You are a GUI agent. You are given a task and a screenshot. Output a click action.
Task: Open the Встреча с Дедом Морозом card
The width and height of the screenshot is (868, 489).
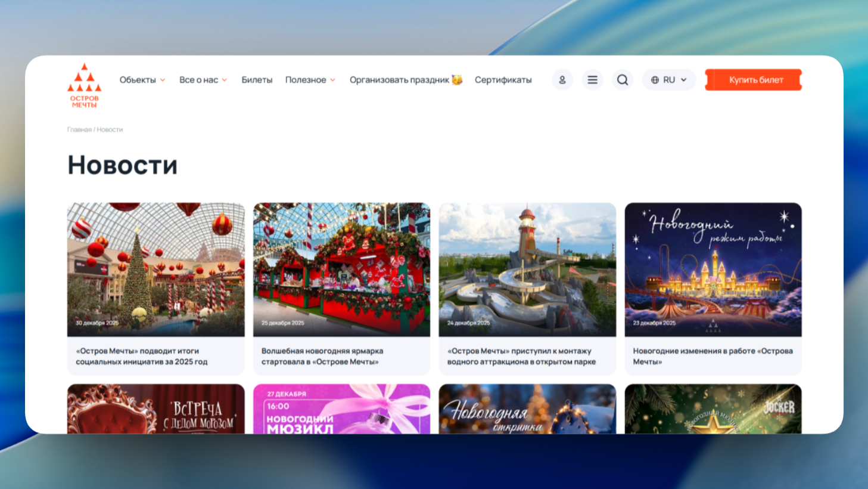tap(155, 409)
